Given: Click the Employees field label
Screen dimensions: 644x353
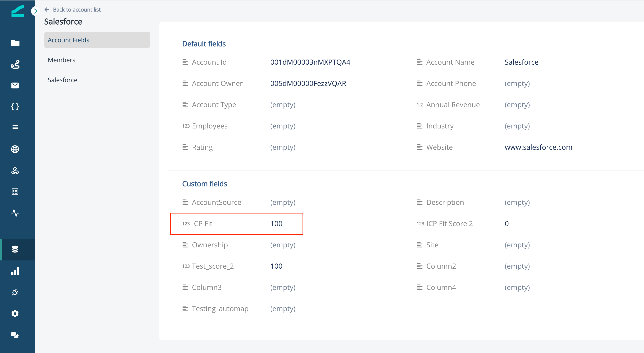Looking at the screenshot, I should click(x=210, y=126).
